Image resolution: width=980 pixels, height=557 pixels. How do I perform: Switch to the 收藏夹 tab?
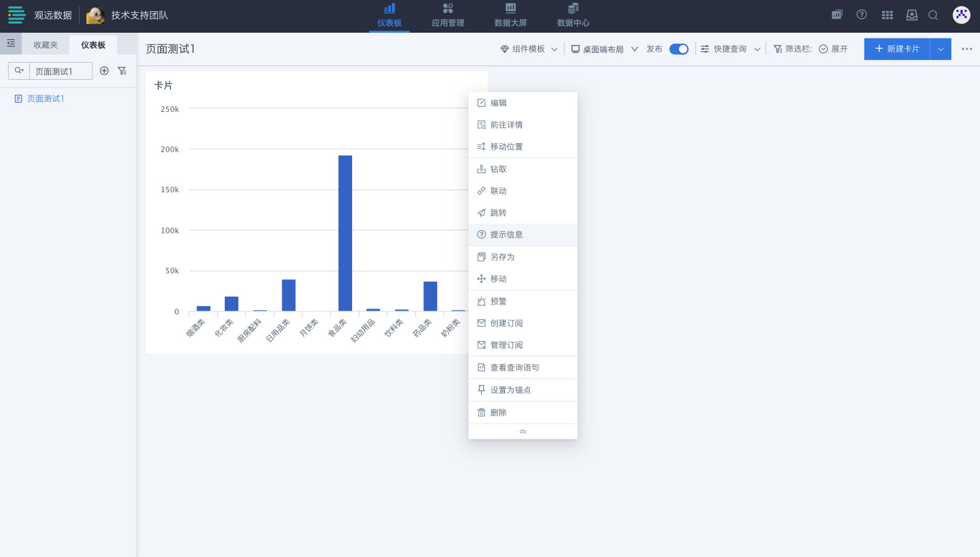(x=46, y=45)
